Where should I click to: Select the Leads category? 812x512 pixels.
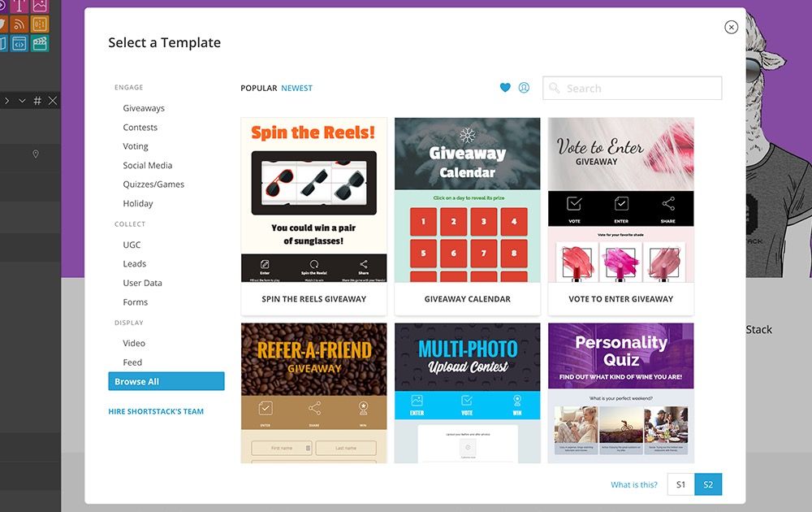tap(134, 264)
